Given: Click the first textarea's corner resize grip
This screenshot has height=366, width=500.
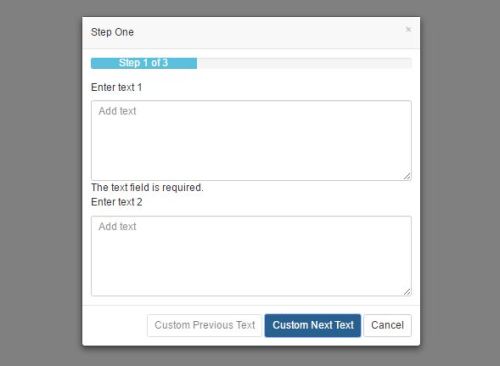Looking at the screenshot, I should pos(407,176).
